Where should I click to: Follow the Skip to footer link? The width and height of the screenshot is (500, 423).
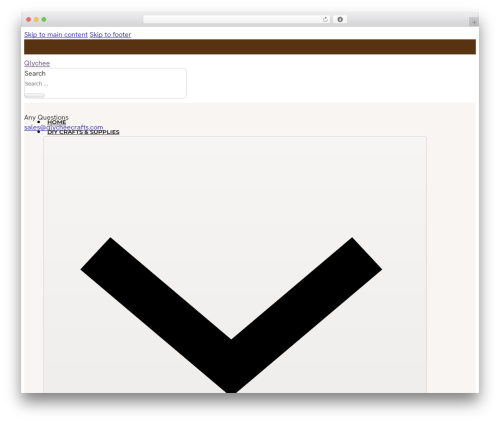point(110,35)
